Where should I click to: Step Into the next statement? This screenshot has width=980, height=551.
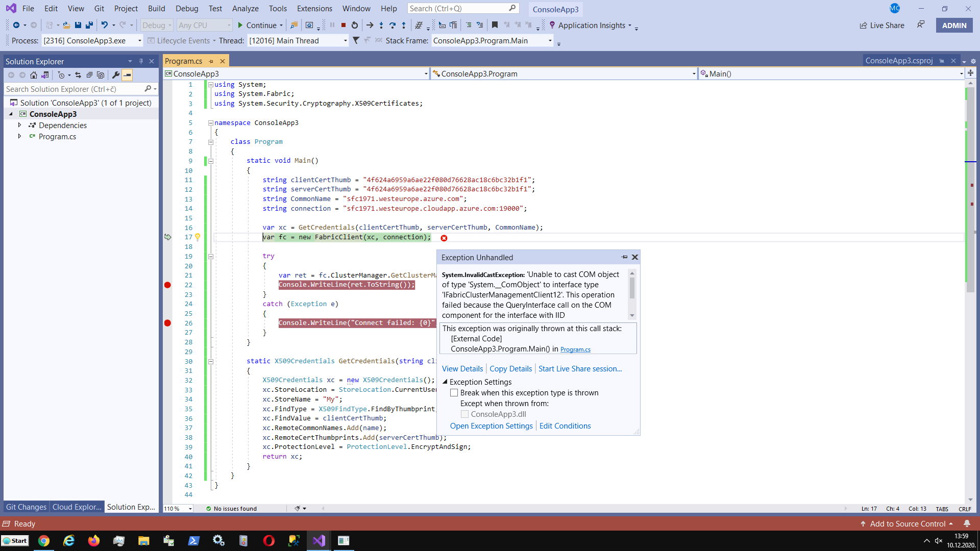381,25
